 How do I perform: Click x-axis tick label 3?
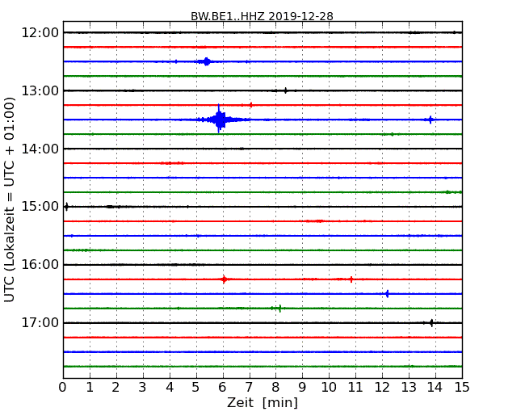[143, 387]
